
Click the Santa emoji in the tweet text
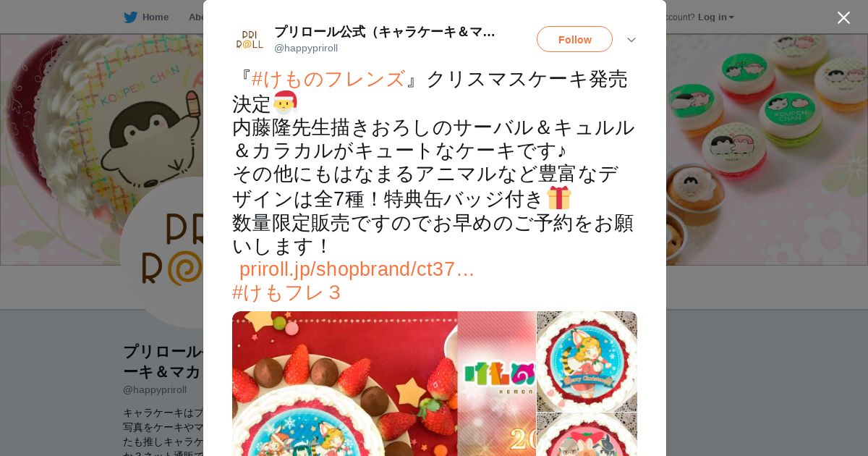(285, 103)
